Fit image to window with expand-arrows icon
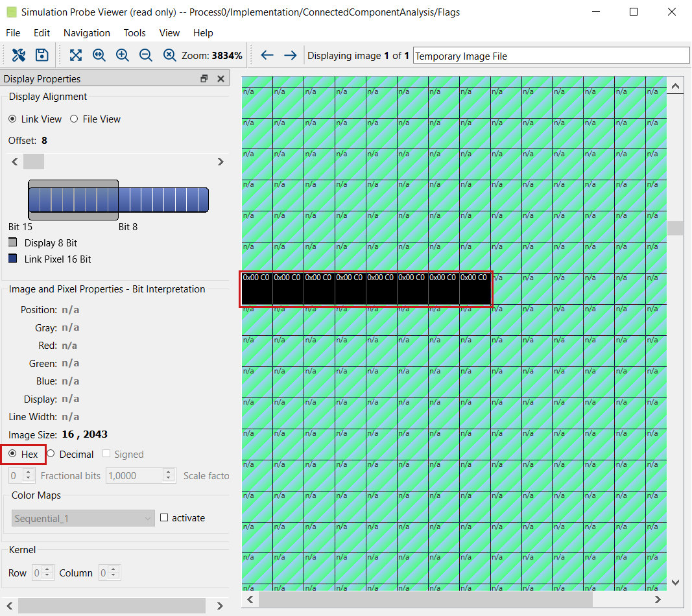Screen dimensions: 692x616 click(x=76, y=55)
